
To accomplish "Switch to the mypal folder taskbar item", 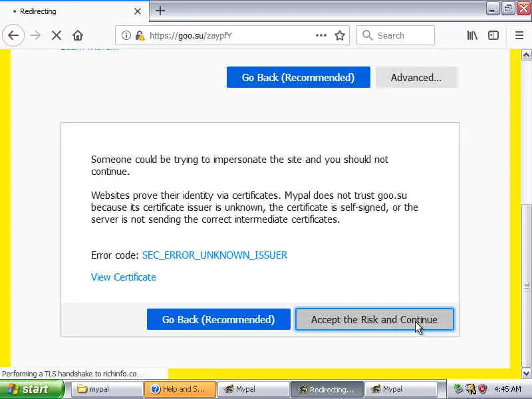I will click(x=107, y=389).
